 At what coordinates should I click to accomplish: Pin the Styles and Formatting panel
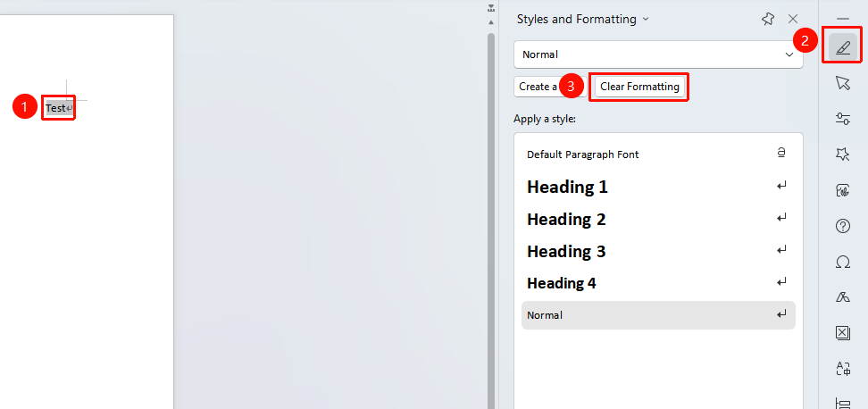[x=767, y=19]
